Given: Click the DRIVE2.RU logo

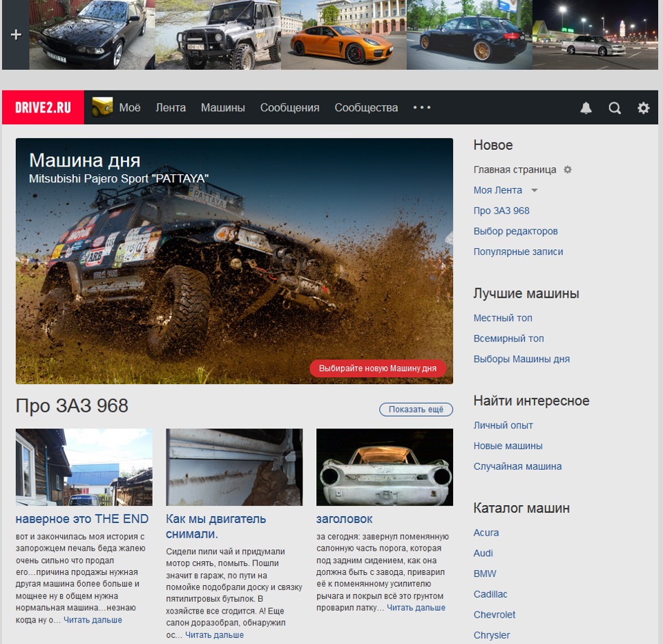Looking at the screenshot, I should [x=43, y=108].
